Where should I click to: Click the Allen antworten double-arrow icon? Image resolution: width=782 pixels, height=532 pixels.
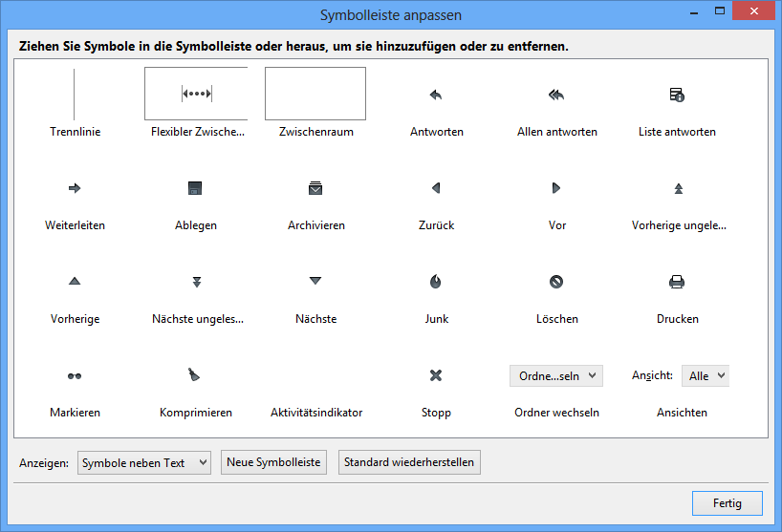pyautogui.click(x=556, y=95)
